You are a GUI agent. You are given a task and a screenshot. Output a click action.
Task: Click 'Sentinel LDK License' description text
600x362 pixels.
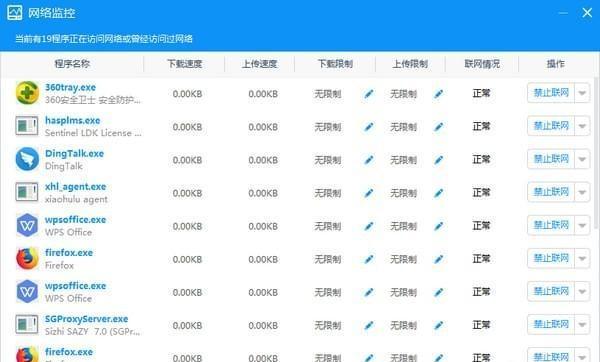[93, 133]
